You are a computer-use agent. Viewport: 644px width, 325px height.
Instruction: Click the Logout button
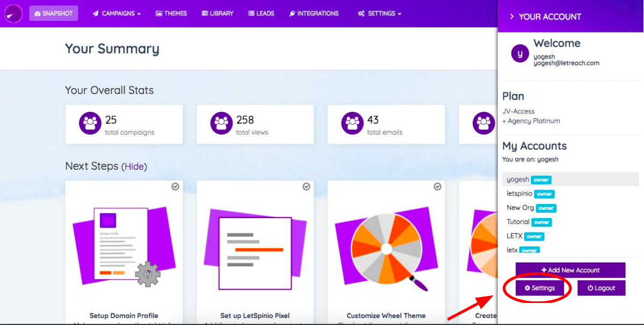(601, 288)
